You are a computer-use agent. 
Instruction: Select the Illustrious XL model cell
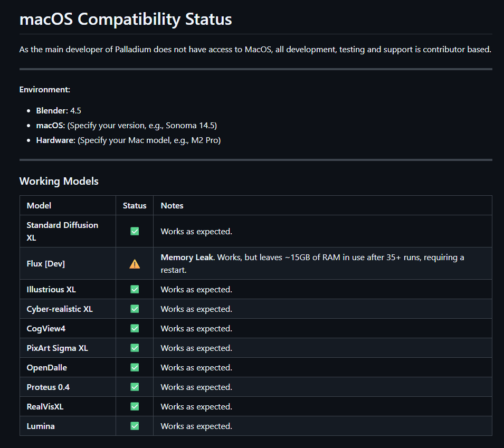(x=68, y=289)
